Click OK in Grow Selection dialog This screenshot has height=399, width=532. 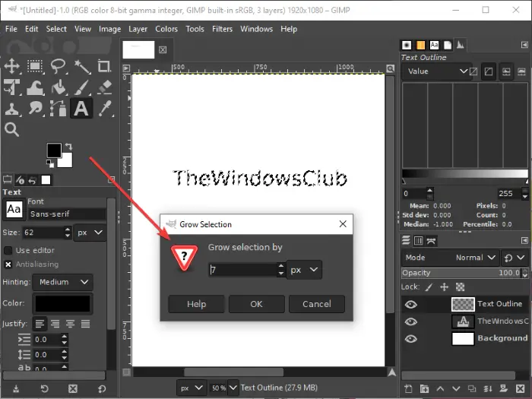coord(257,304)
